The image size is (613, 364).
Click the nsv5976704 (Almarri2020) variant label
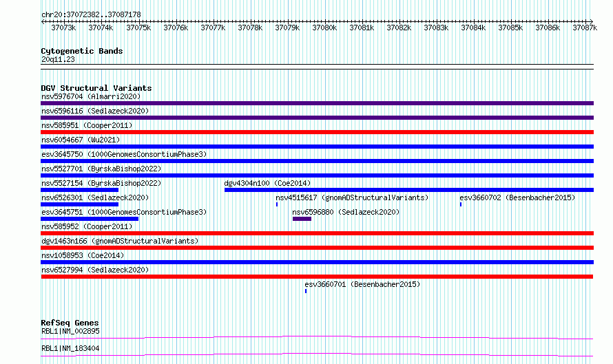(x=91, y=96)
